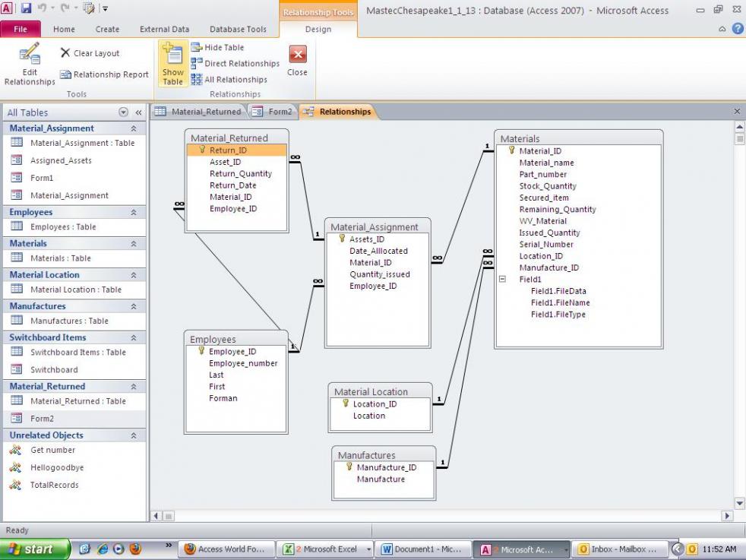Switch to Microsoft Excel taskbar button
746x560 pixels.
(327, 549)
